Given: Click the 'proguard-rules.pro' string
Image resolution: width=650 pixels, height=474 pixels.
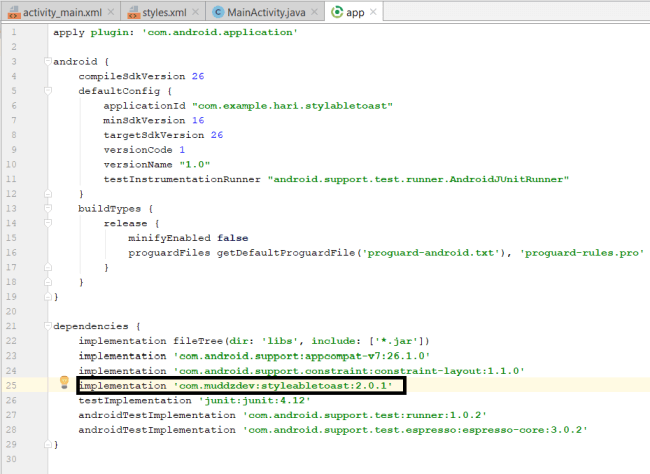Looking at the screenshot, I should pyautogui.click(x=582, y=253).
